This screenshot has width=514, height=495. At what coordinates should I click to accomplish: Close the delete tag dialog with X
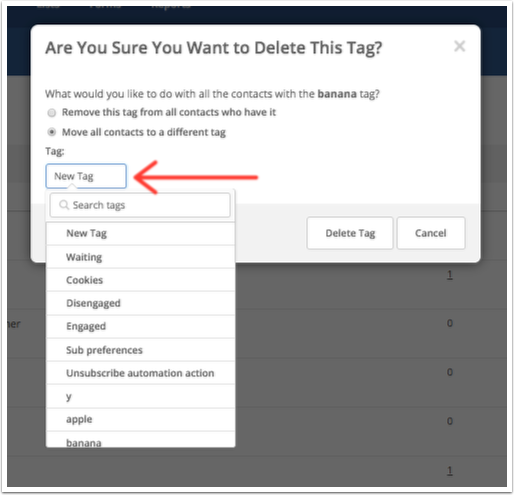(x=460, y=46)
